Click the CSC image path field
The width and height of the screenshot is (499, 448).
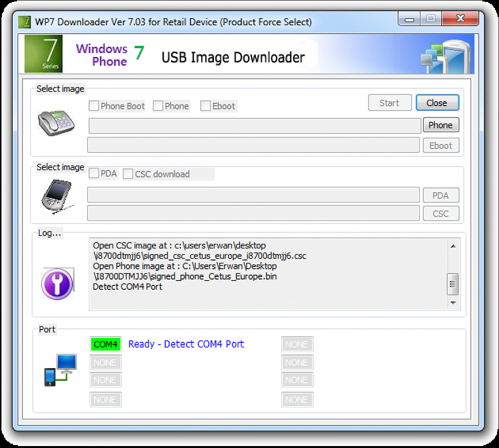coord(253,213)
